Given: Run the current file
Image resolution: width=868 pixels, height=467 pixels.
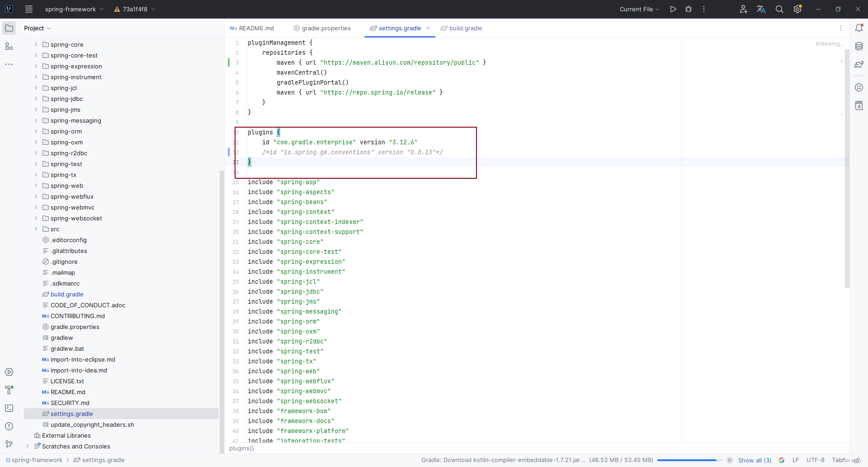Looking at the screenshot, I should pyautogui.click(x=673, y=9).
